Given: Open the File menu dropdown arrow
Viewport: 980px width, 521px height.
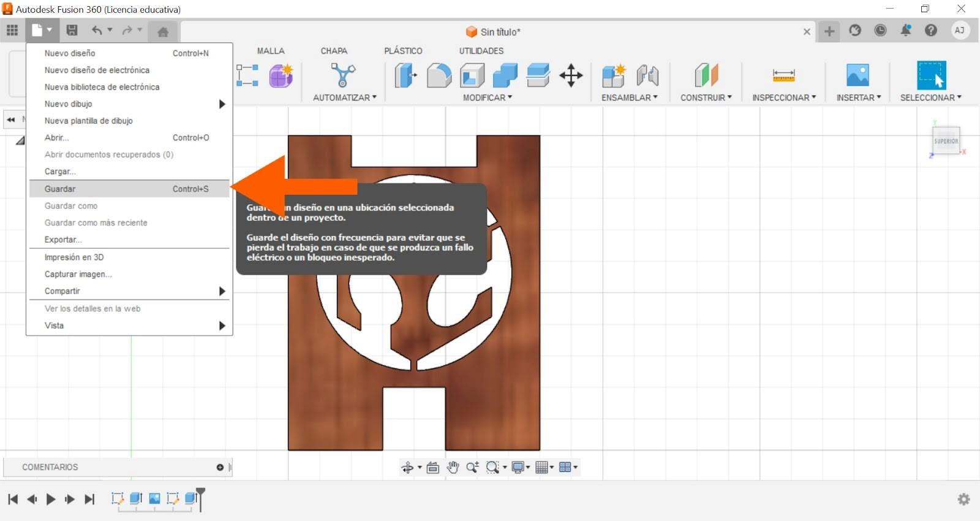Looking at the screenshot, I should pyautogui.click(x=50, y=29).
